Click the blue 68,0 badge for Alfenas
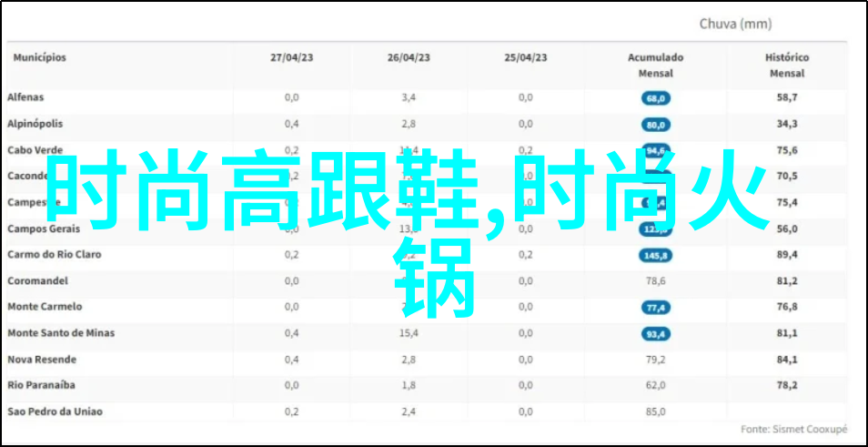 [x=655, y=97]
